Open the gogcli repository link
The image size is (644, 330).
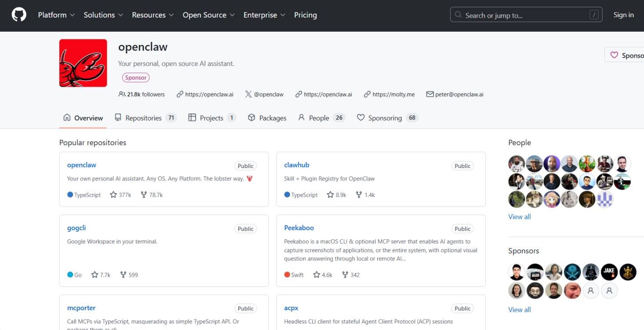tap(76, 228)
